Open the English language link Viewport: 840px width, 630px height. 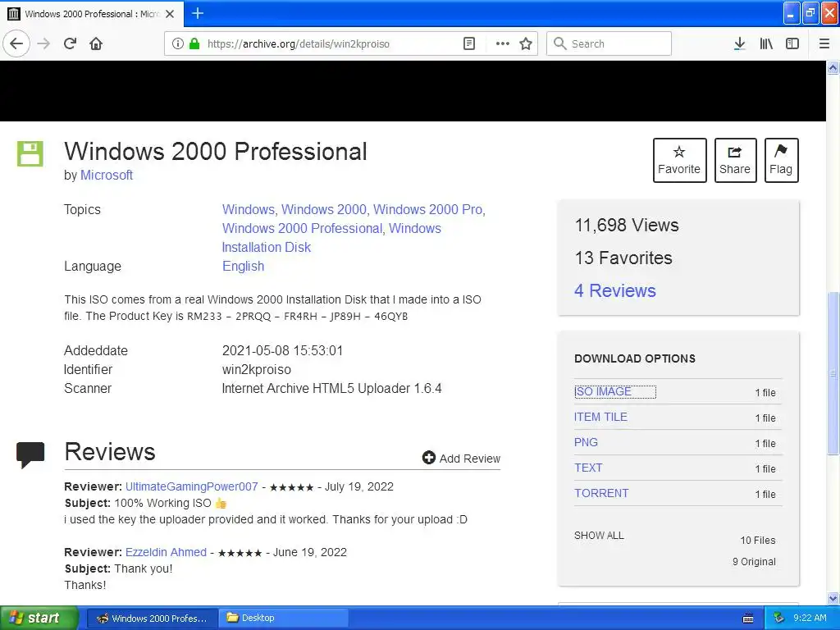point(243,267)
